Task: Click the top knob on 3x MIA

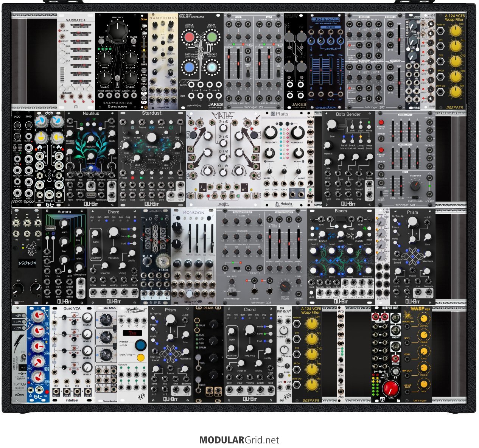Action: pyautogui.click(x=106, y=320)
